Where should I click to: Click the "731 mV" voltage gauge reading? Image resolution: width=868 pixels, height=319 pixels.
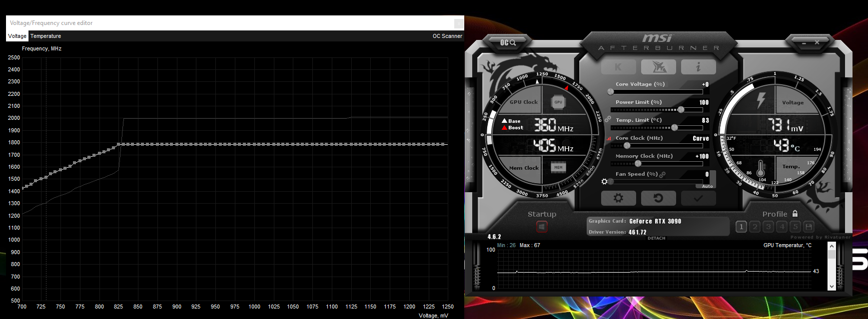[x=785, y=125]
